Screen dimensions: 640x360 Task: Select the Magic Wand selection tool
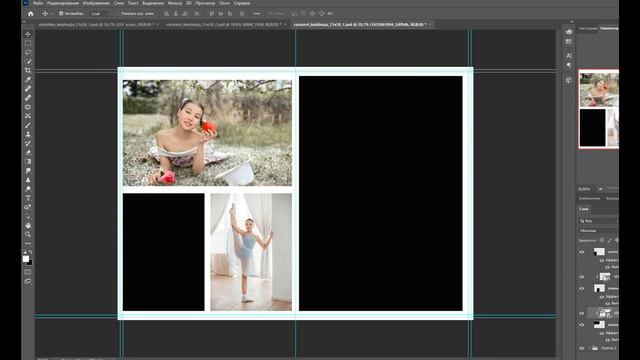click(28, 61)
